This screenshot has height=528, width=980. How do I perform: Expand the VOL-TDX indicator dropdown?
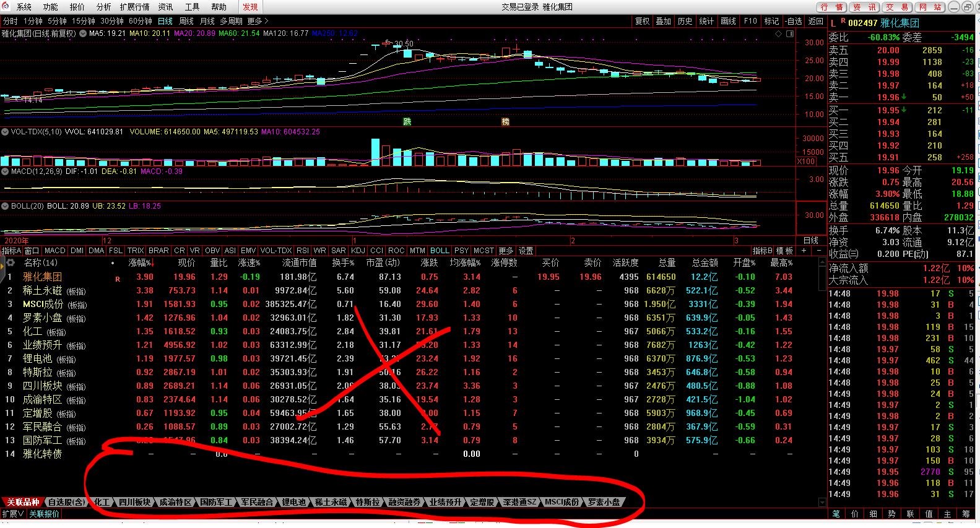click(x=5, y=132)
